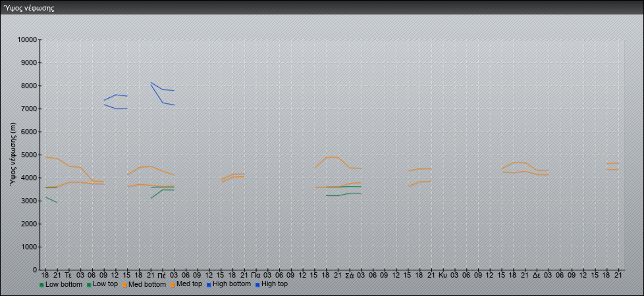
Task: Toggle the Low top legend entry
Action: (102, 284)
